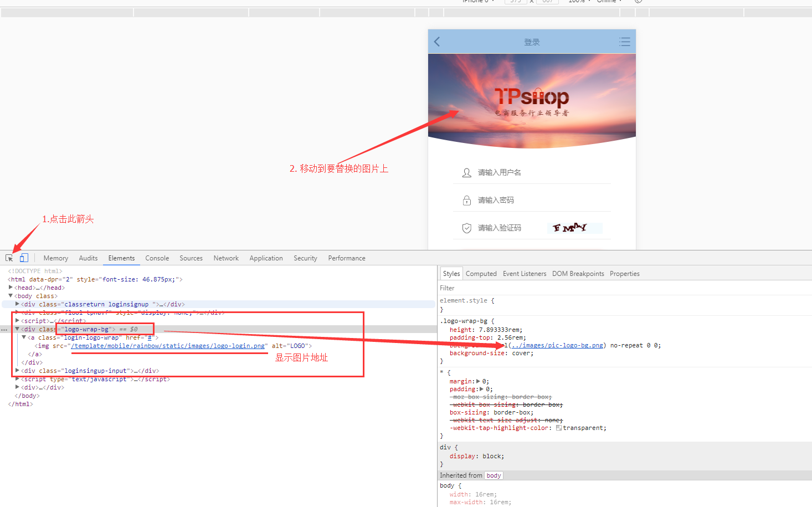Screen dimensions: 812x507
Task: Switch to the Console tab
Action: pyautogui.click(x=157, y=258)
